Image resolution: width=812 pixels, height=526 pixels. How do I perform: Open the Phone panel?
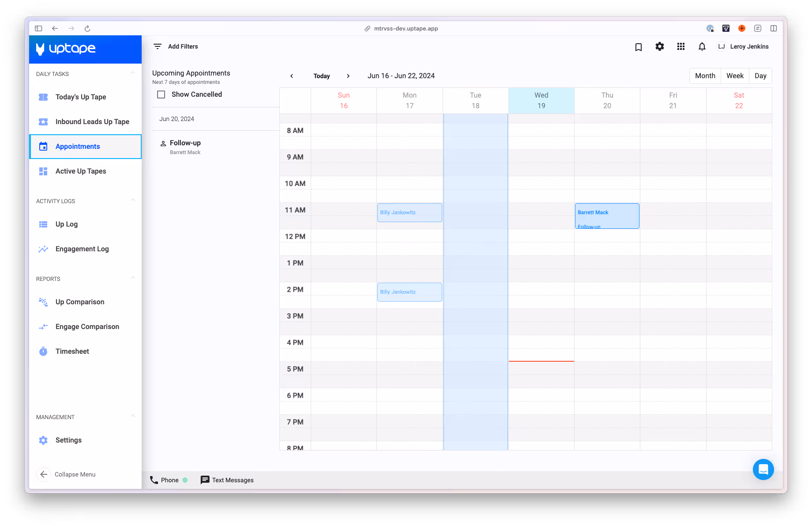(164, 480)
